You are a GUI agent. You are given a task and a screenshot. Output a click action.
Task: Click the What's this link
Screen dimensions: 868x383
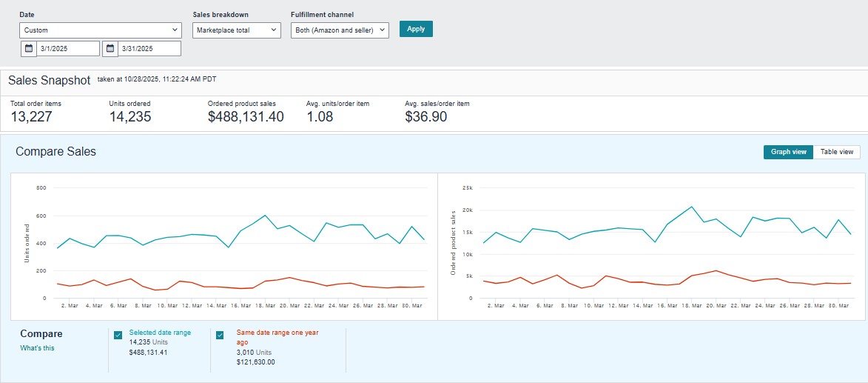(x=37, y=348)
